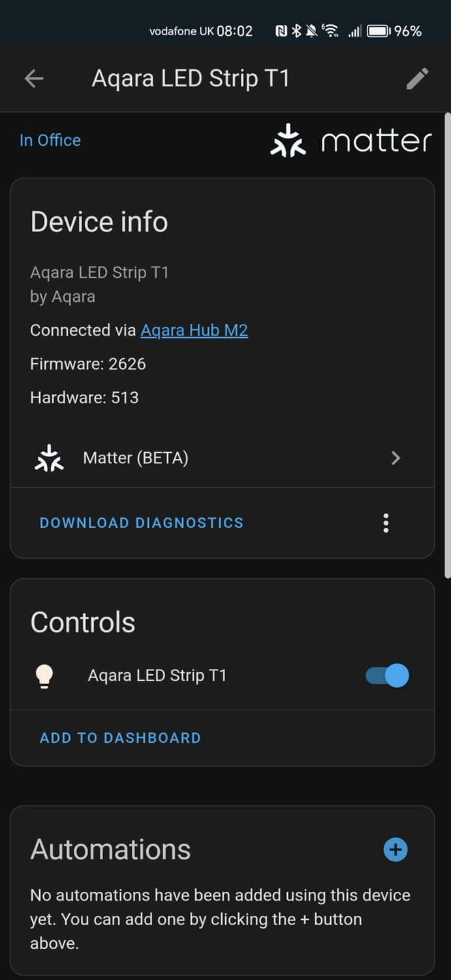This screenshot has height=980, width=451.
Task: Tap the light bulb icon
Action: [x=44, y=676]
